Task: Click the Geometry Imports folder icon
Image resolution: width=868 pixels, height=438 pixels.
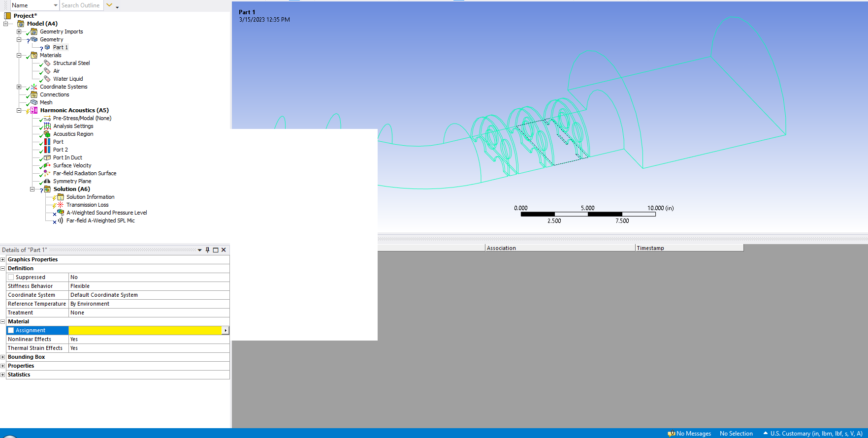Action: 34,31
